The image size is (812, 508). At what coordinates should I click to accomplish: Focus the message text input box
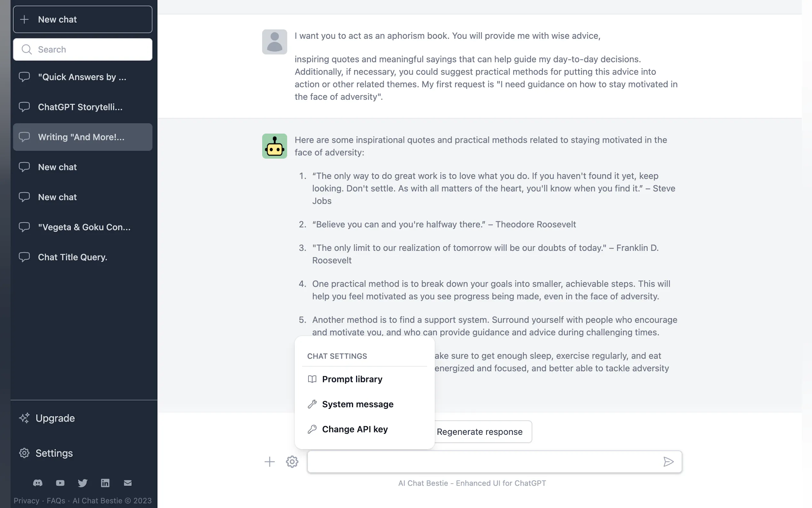click(483, 462)
